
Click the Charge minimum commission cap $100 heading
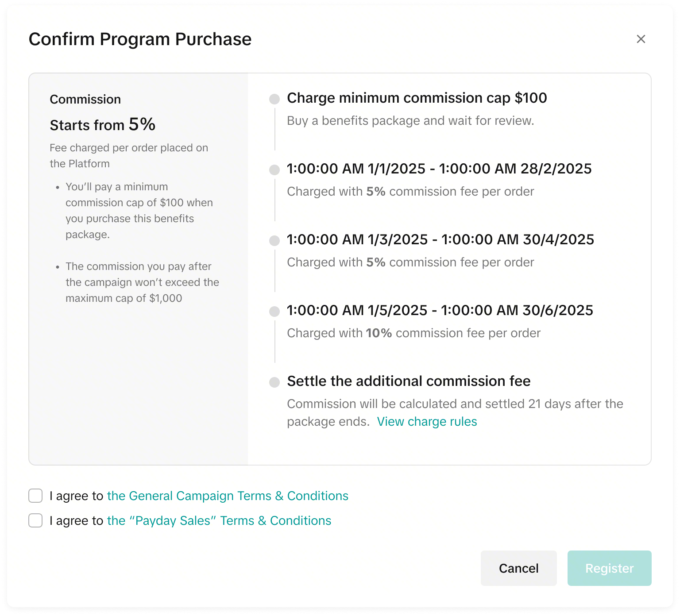coord(417,98)
